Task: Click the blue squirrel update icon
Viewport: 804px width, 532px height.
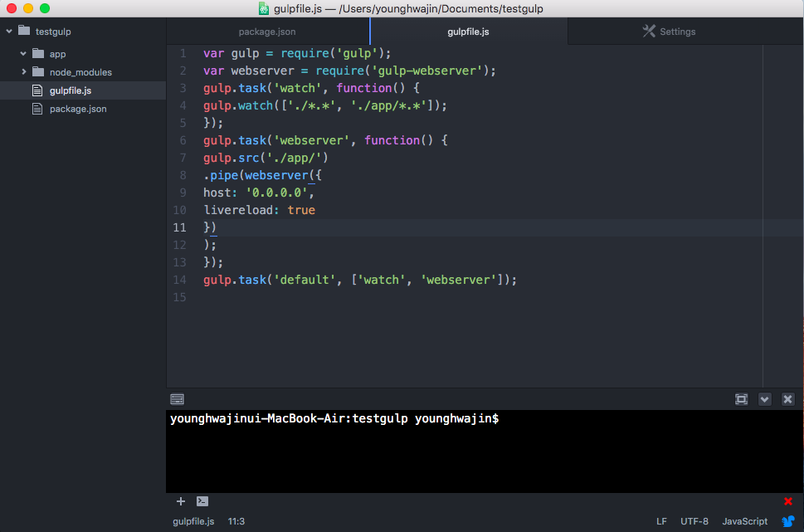Action: click(788, 521)
